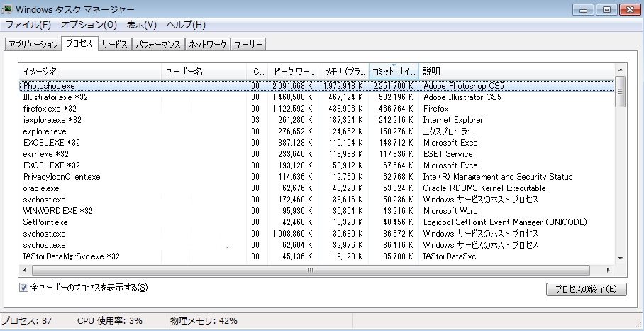Screen dimensions: 644x331
Task: Click the horizontal scrollbar thumb
Action: (311, 270)
